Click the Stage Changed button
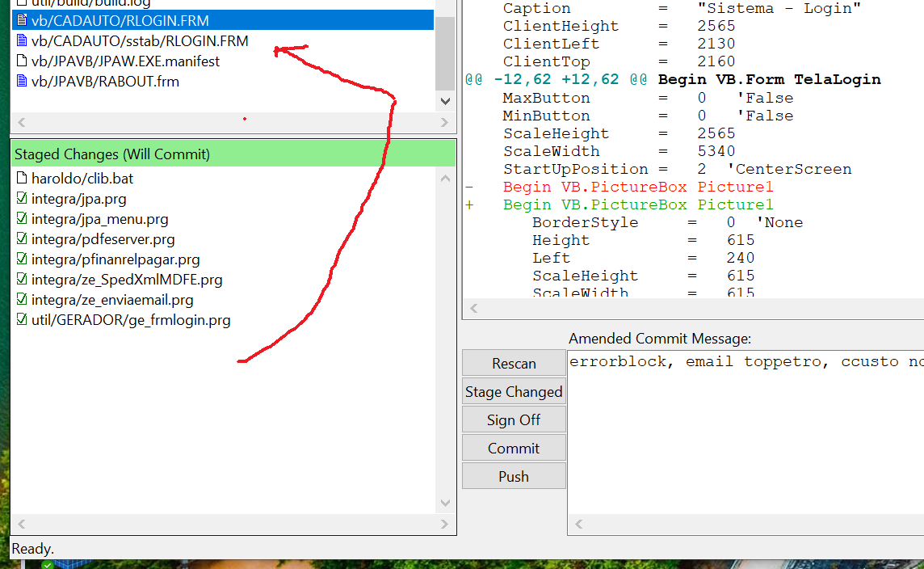 click(x=514, y=391)
